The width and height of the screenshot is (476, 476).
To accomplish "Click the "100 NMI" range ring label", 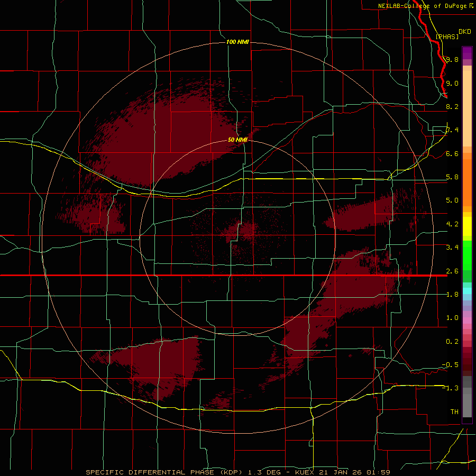I will (x=237, y=42).
